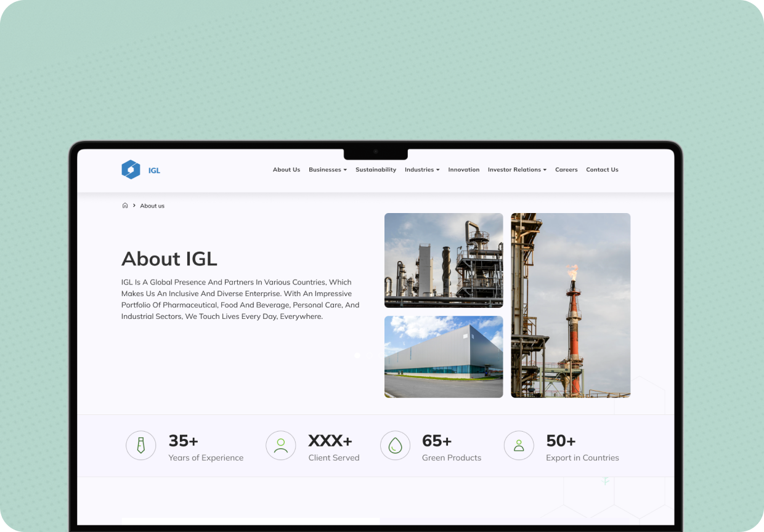764x532 pixels.
Task: Open the Investor Relations dropdown
Action: 517,170
